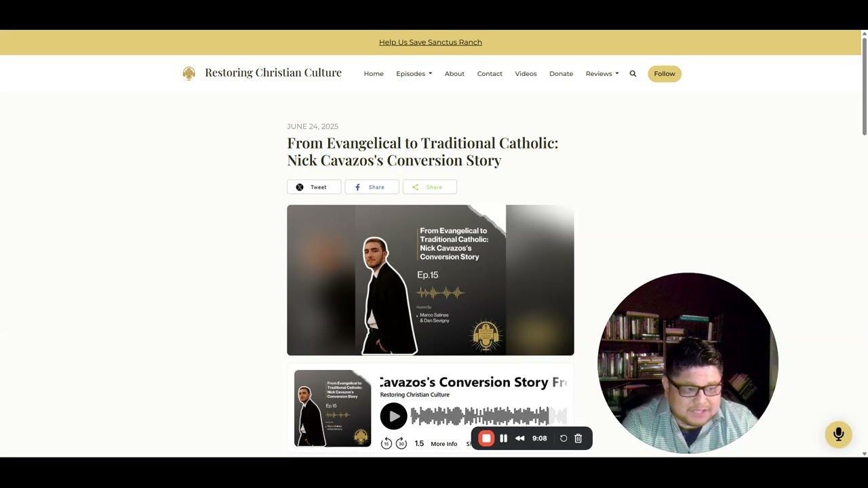The height and width of the screenshot is (488, 868).
Task: Click the small episode artwork in player
Action: pos(332,408)
